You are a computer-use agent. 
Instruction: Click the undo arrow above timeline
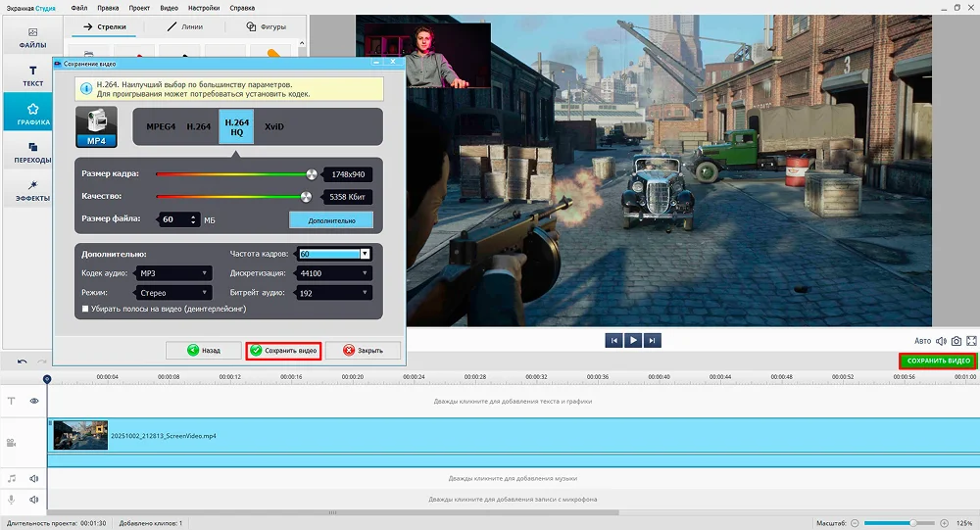click(23, 362)
